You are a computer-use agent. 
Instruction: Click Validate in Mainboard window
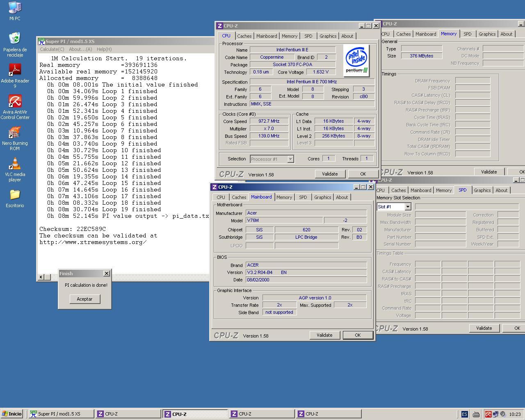324,335
